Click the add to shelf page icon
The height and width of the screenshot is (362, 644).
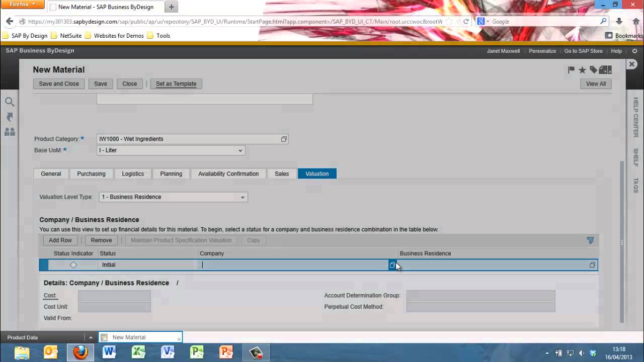click(x=605, y=70)
